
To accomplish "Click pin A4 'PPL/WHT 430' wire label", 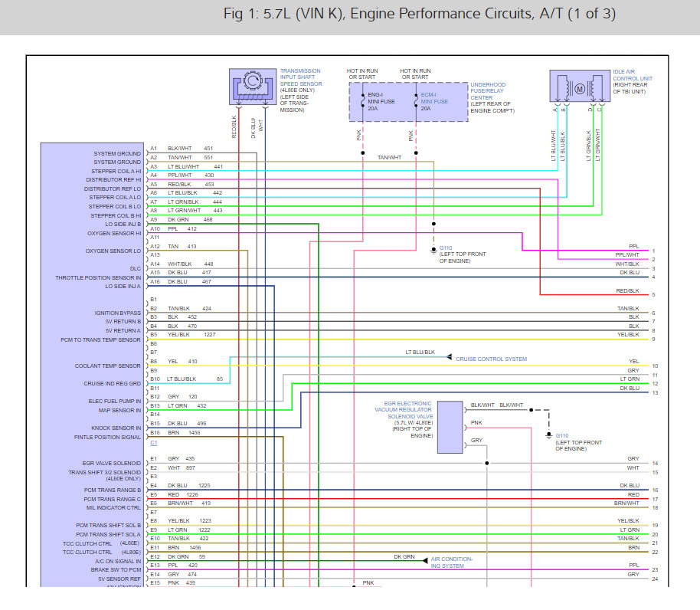I will (191, 175).
